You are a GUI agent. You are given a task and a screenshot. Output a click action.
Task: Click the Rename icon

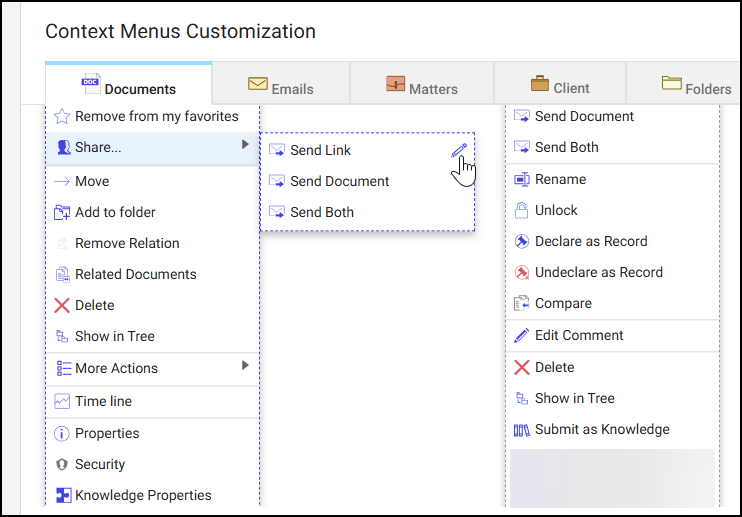(522, 179)
